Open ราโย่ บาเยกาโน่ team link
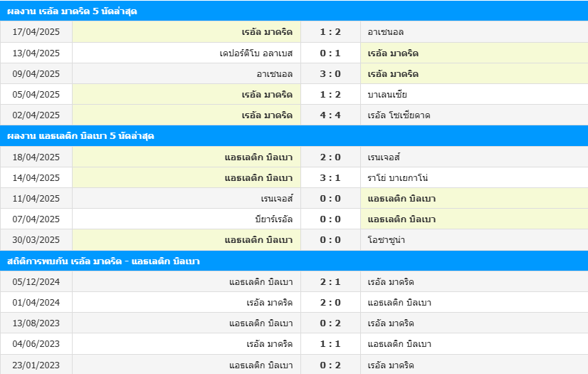The height and width of the screenshot is (374, 588). (x=398, y=178)
